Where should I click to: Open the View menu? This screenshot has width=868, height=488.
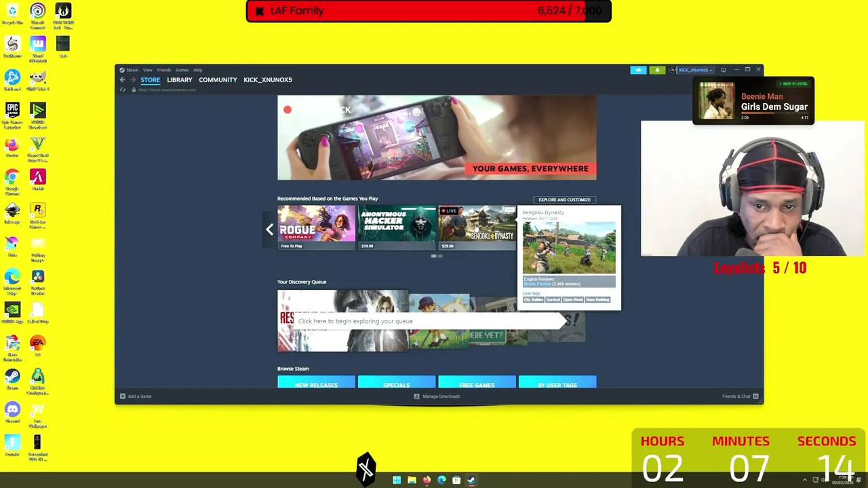tap(147, 70)
